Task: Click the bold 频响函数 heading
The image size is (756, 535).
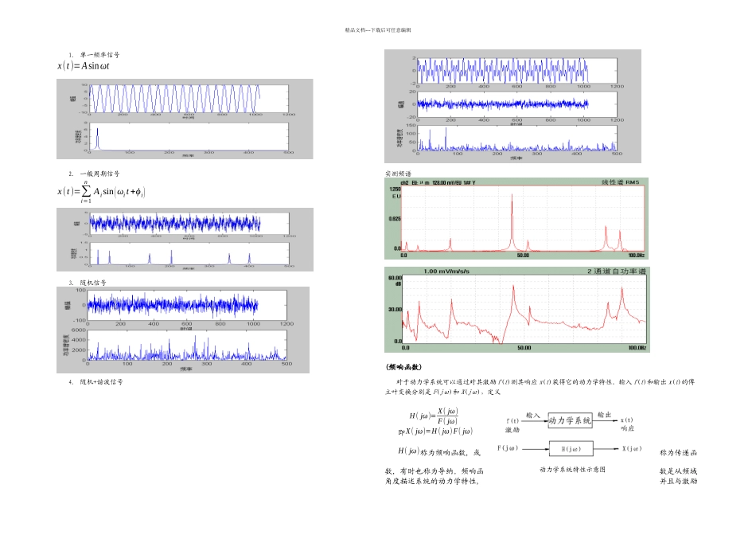Action: pos(403,367)
